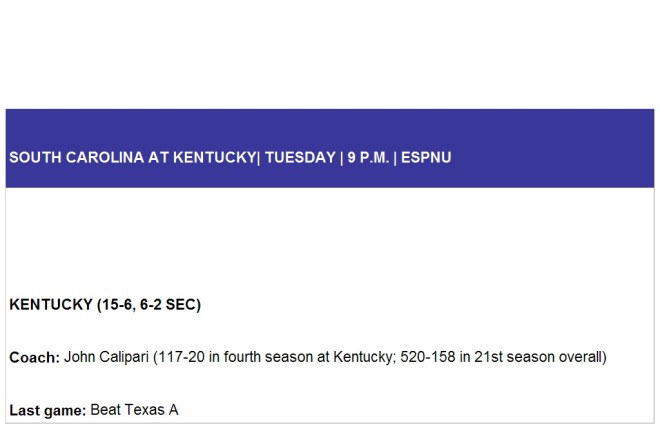Click the bold Coach: label

35,357
